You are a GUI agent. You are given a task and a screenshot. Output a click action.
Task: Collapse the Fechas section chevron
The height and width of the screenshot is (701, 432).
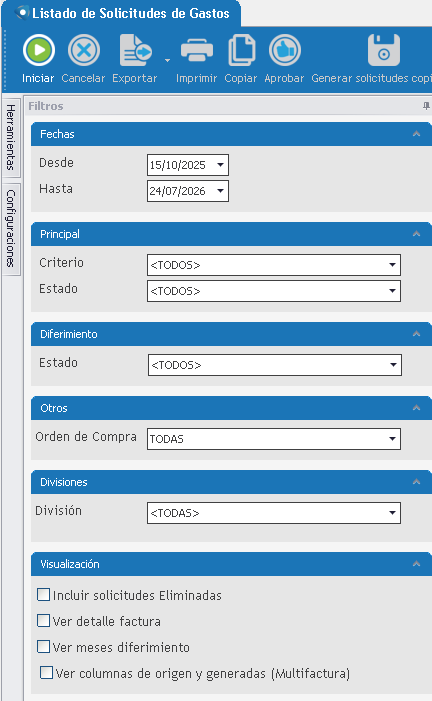(416, 134)
